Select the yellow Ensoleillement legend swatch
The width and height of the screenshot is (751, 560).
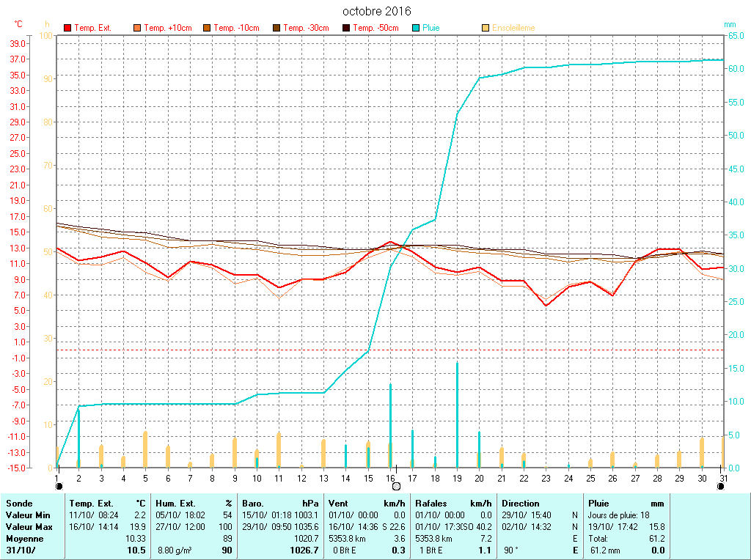pos(486,28)
